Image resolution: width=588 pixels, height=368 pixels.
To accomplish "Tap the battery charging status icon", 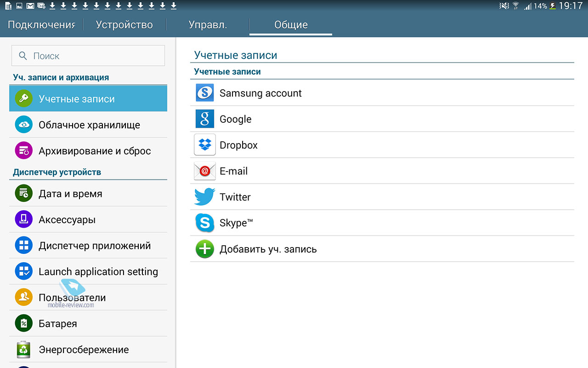I will click(x=553, y=6).
